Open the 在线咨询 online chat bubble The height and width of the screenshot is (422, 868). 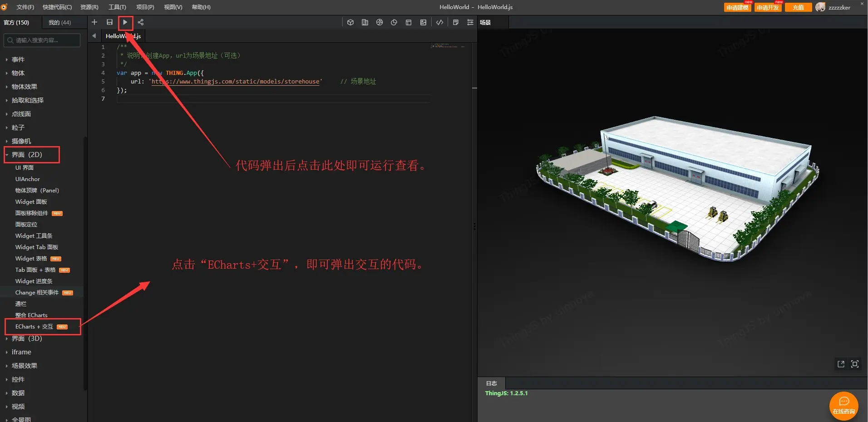[x=844, y=406]
